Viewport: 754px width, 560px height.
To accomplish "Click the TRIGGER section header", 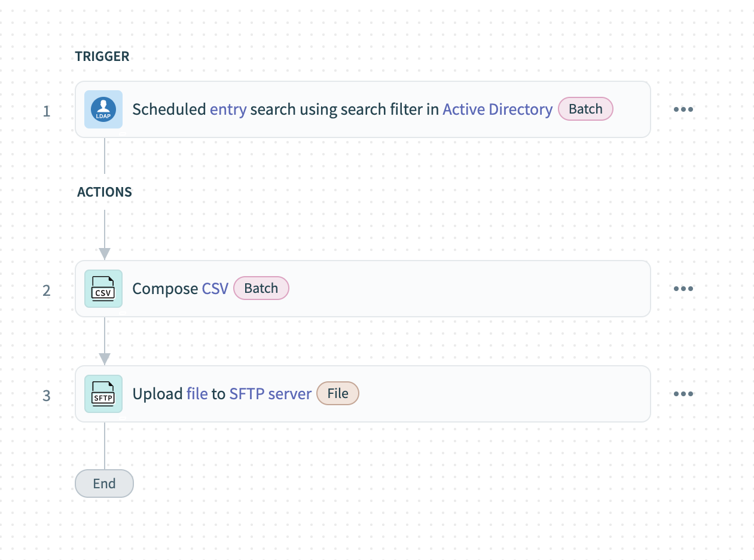I will coord(102,56).
